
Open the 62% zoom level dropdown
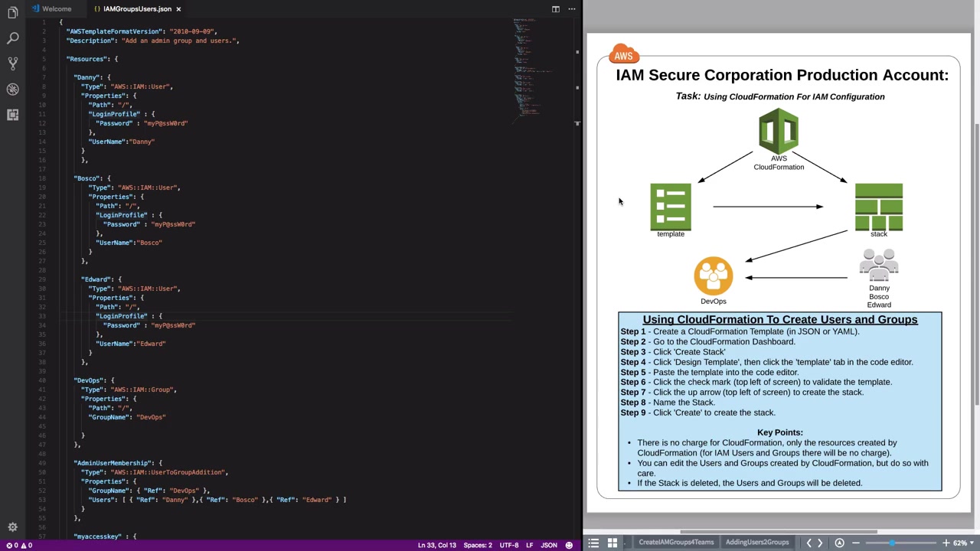pos(962,543)
